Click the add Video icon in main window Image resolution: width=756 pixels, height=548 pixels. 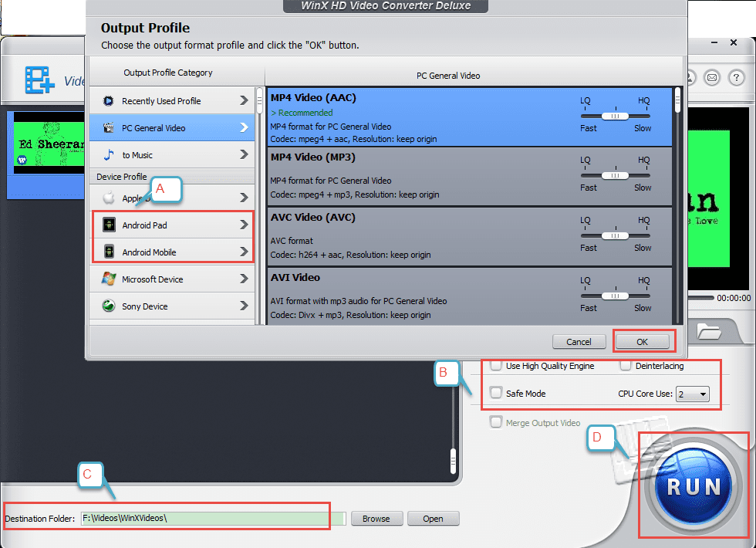click(39, 80)
